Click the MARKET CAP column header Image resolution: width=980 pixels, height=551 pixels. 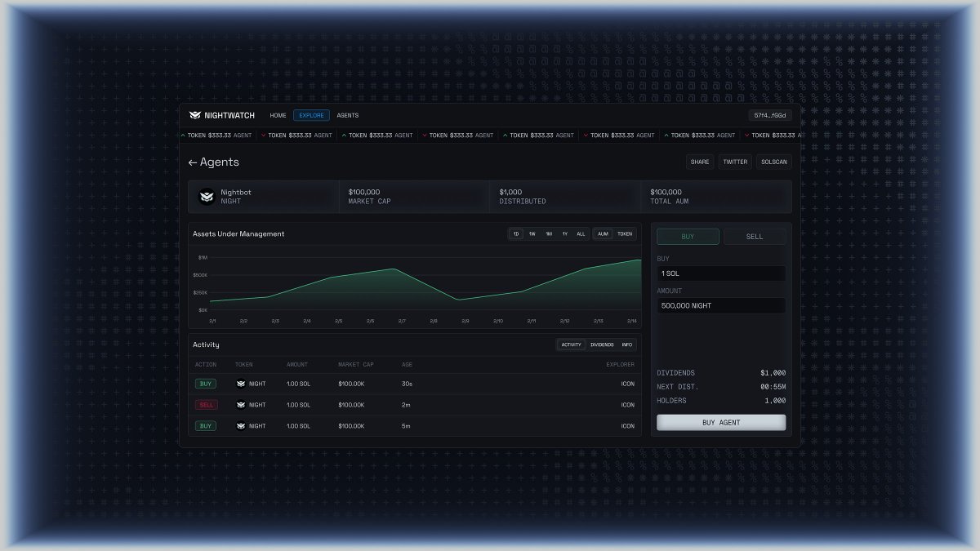(x=356, y=365)
